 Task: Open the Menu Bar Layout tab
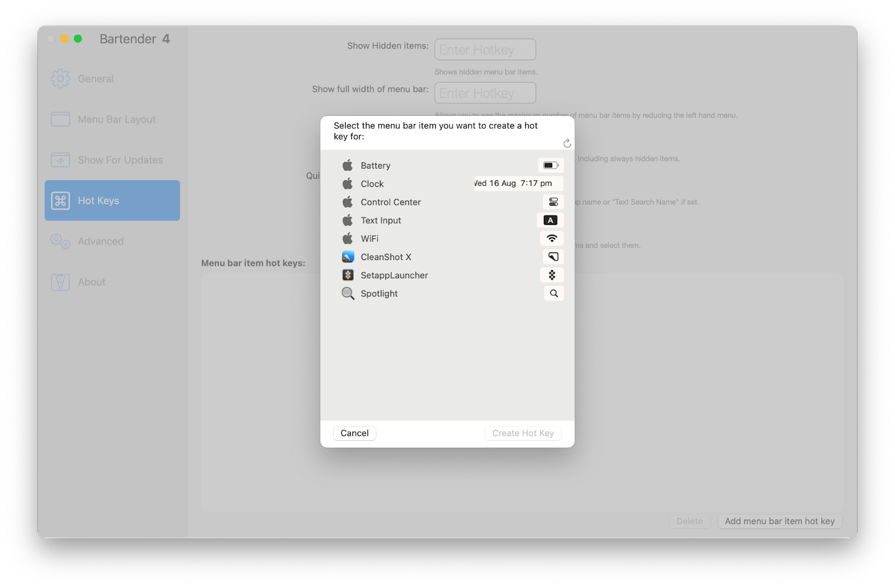(x=112, y=119)
